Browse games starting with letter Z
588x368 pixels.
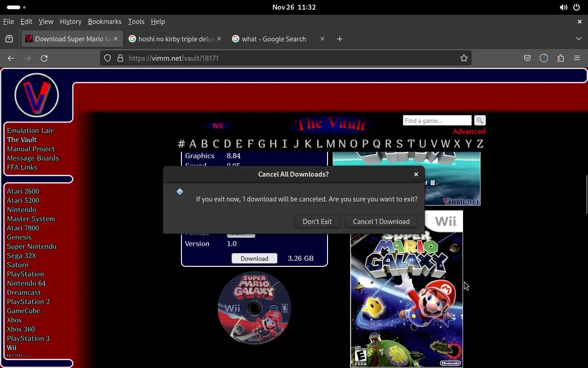(480, 144)
